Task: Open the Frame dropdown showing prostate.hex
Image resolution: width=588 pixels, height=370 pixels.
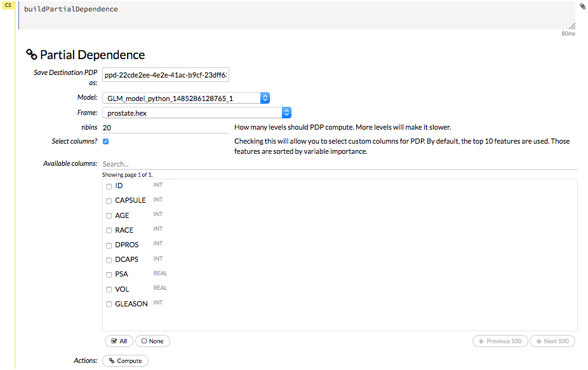Action: click(196, 113)
